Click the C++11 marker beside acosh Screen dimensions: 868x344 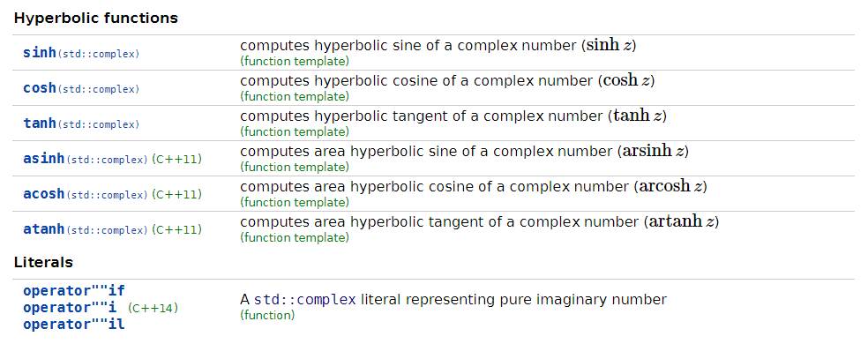pyautogui.click(x=176, y=194)
